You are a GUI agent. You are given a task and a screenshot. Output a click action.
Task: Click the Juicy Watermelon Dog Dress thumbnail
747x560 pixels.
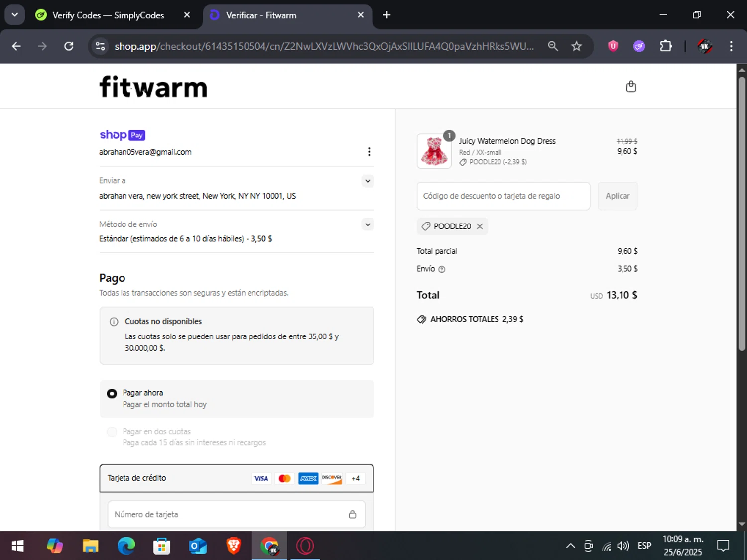point(434,151)
